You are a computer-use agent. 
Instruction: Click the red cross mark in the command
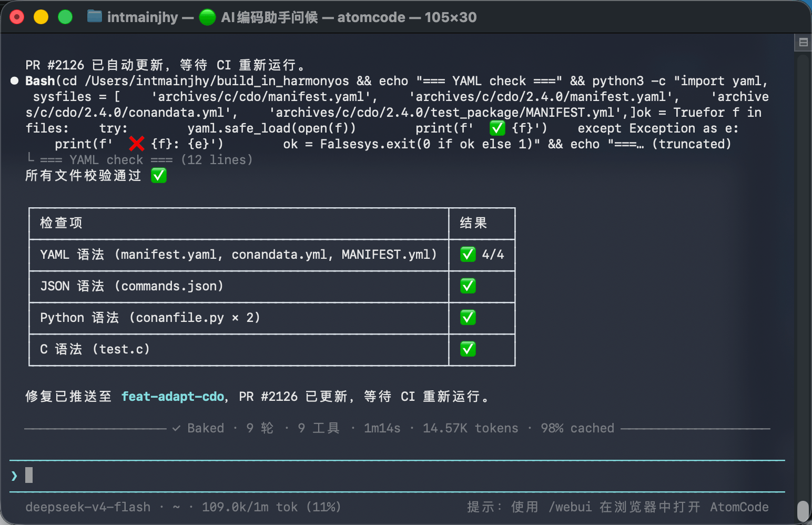(137, 144)
